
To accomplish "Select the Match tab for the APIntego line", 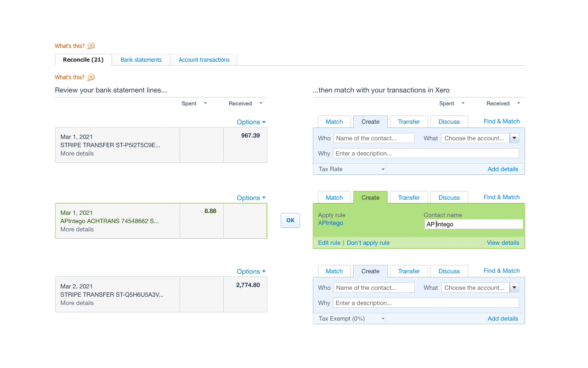I will click(x=334, y=198).
